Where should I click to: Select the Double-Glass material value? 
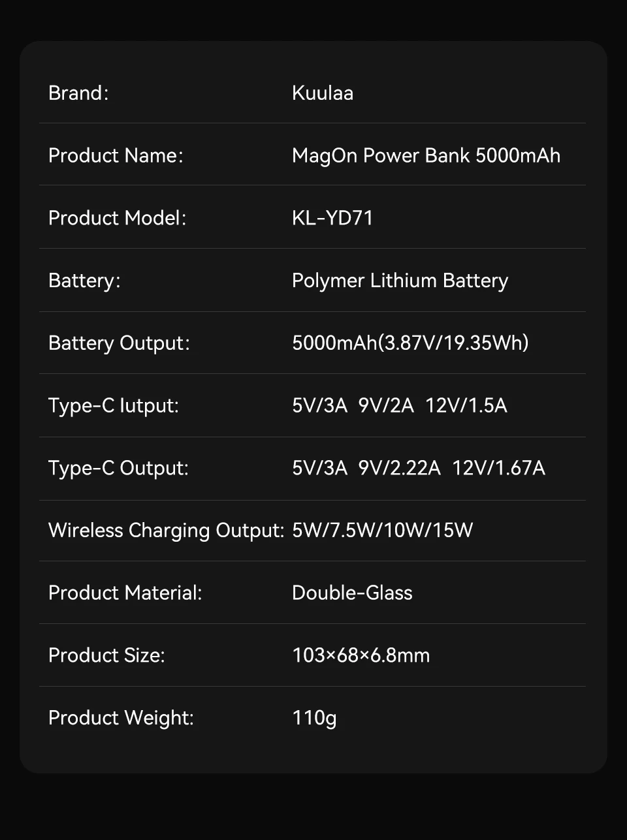[x=352, y=593]
